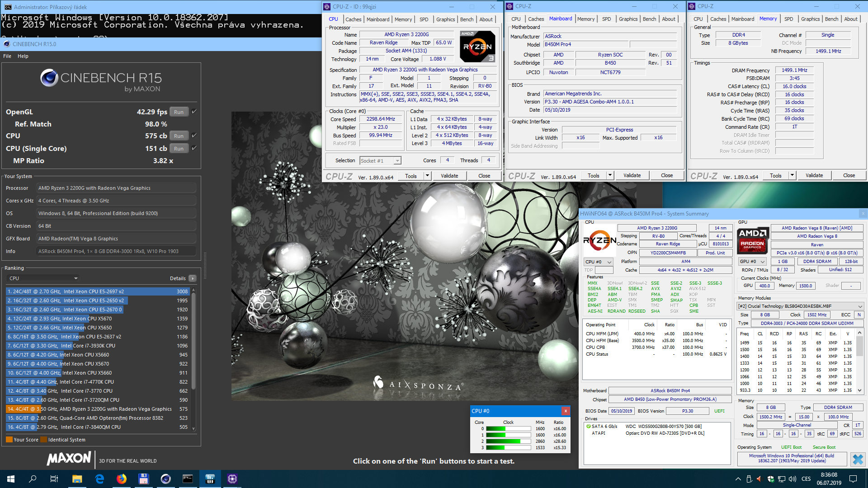The height and width of the screenshot is (488, 868).
Task: Click the Cinebench title bar icon
Action: [7, 44]
